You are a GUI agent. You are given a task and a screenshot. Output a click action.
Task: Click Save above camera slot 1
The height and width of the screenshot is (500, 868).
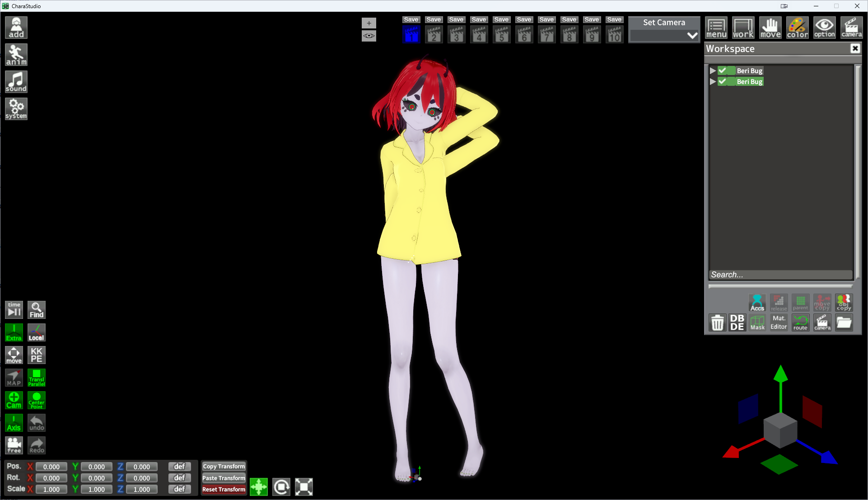(x=411, y=19)
